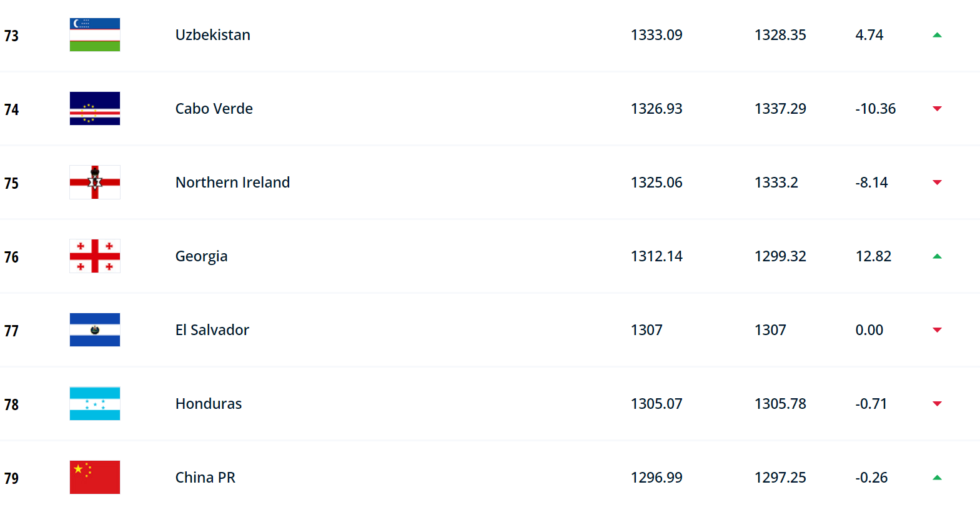980x512 pixels.
Task: Select the Georgia country name
Action: click(x=201, y=256)
